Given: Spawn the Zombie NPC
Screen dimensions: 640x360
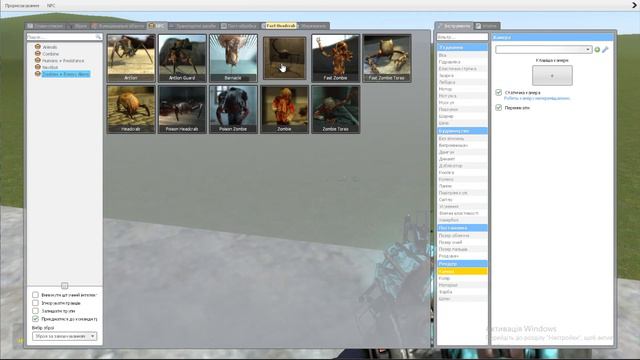Looking at the screenshot, I should (x=284, y=109).
